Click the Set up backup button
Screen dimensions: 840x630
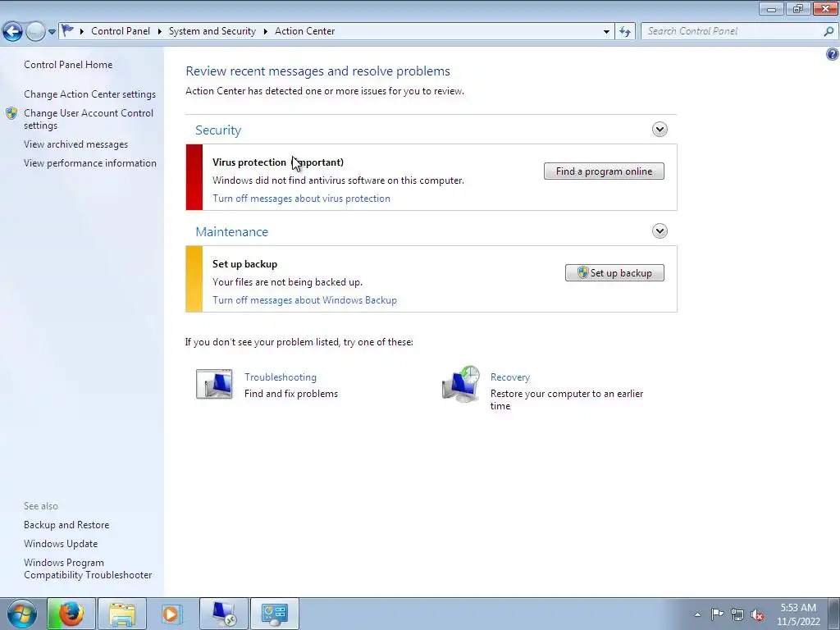click(614, 273)
